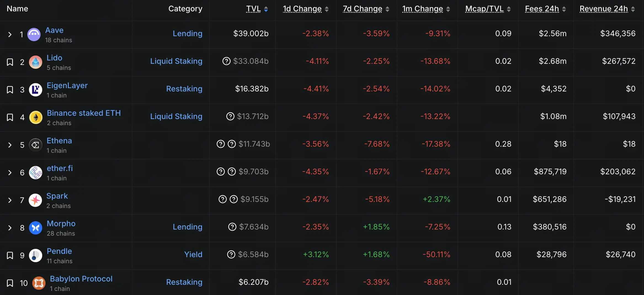This screenshot has width=644, height=295.
Task: Click the Morpho butterfly logo
Action: pos(36,228)
